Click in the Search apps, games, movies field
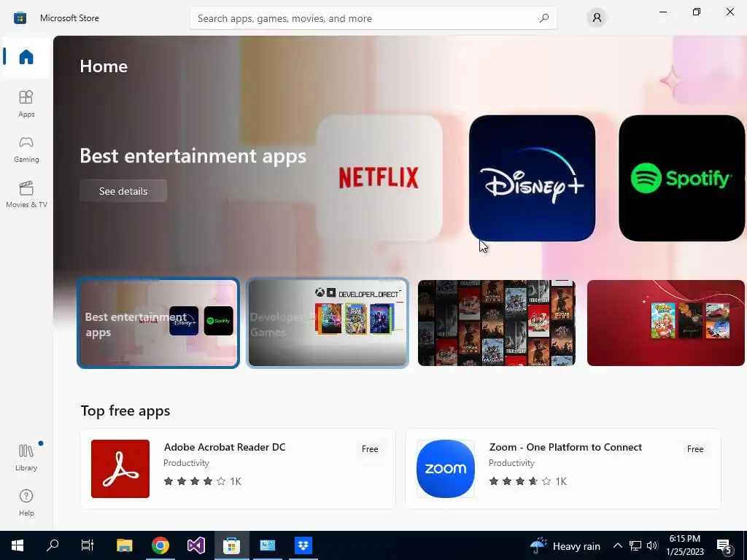The image size is (747, 560). [x=373, y=18]
